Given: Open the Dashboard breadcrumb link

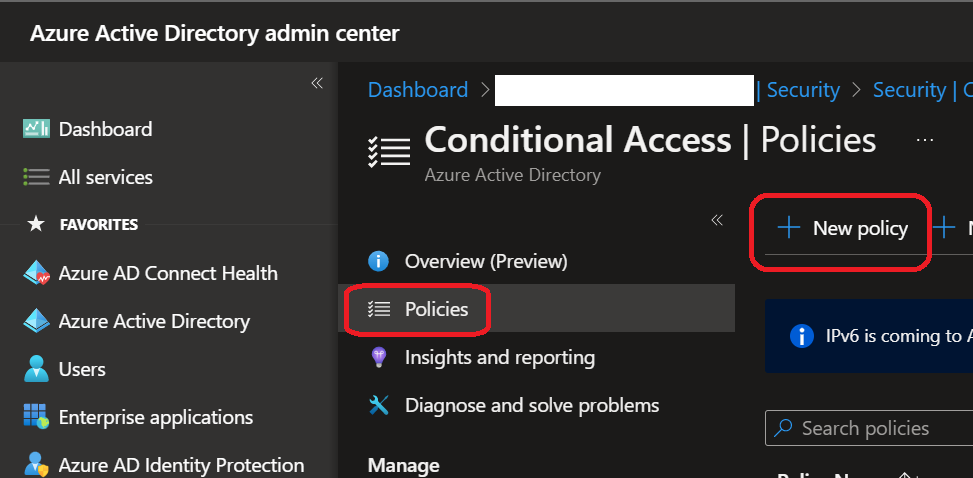Looking at the screenshot, I should (418, 90).
